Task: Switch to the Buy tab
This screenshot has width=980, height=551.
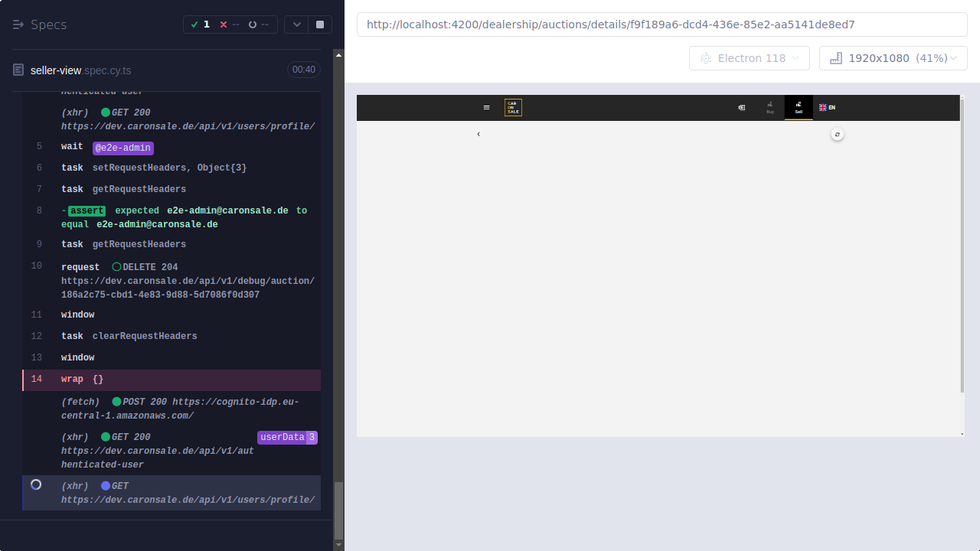Action: (770, 107)
